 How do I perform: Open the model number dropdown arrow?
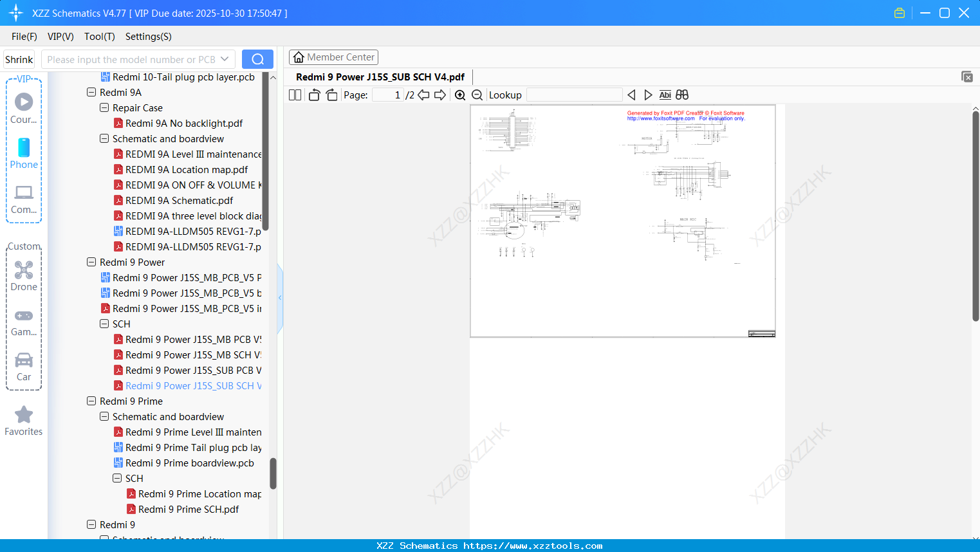pyautogui.click(x=225, y=59)
